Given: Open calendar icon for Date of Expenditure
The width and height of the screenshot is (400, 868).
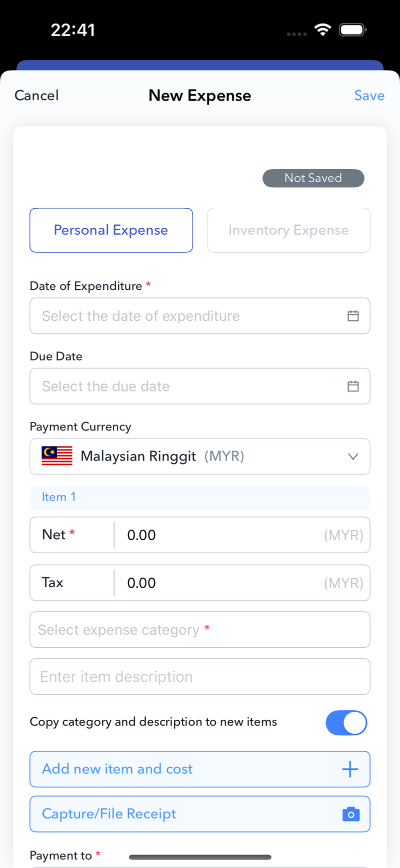Looking at the screenshot, I should [x=353, y=316].
